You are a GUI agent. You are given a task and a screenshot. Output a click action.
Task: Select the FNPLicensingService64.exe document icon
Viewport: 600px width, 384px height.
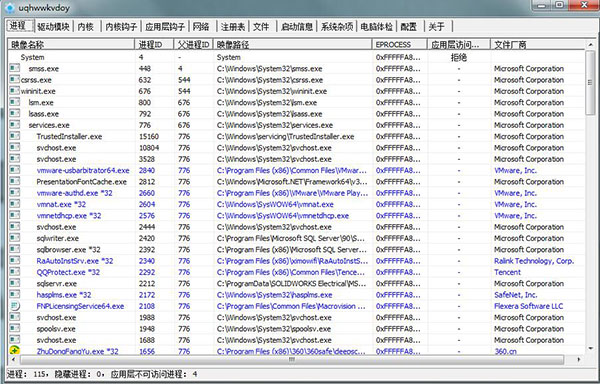(x=15, y=306)
